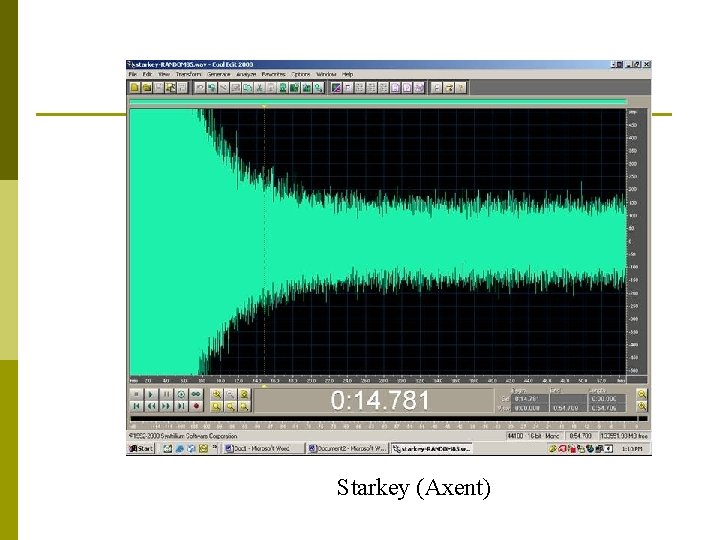720x540 pixels.
Task: Click the starkey-RANDOM taskbar button
Action: point(431,449)
